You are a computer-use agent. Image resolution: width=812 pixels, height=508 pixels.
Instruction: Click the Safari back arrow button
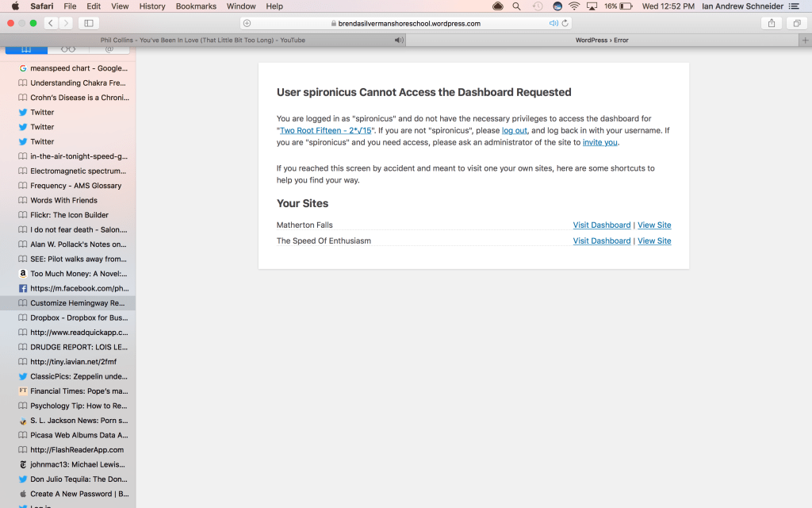coord(51,23)
